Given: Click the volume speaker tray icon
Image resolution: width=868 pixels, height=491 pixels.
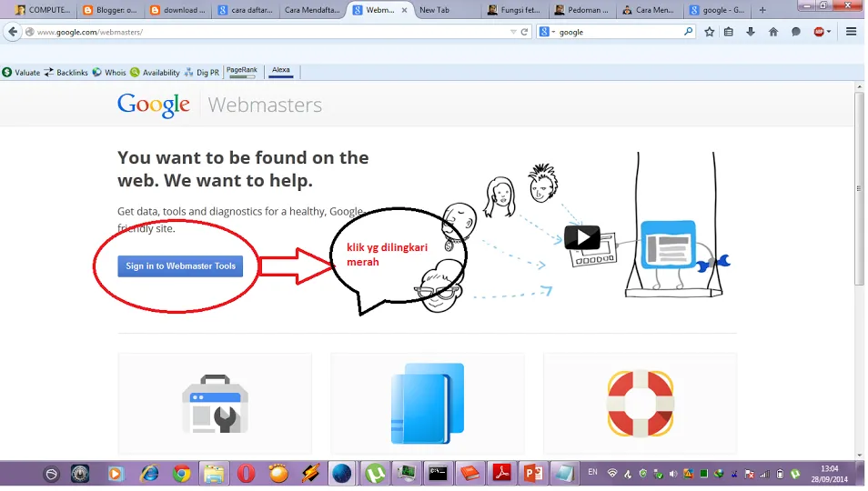Looking at the screenshot, I should pyautogui.click(x=672, y=474).
